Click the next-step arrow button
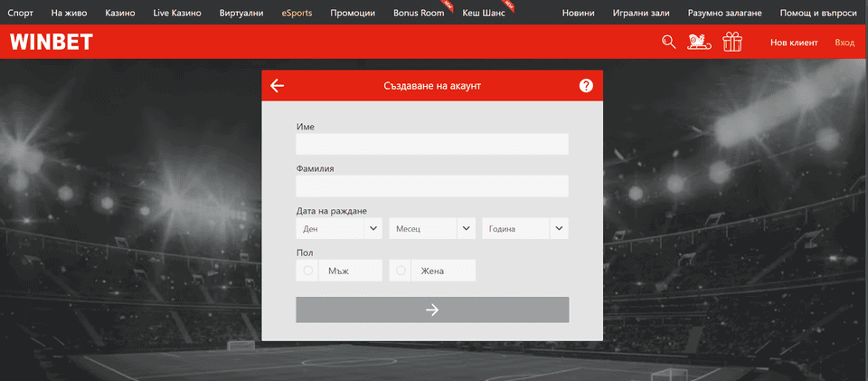Screen dimensions: 868x381 [432, 310]
